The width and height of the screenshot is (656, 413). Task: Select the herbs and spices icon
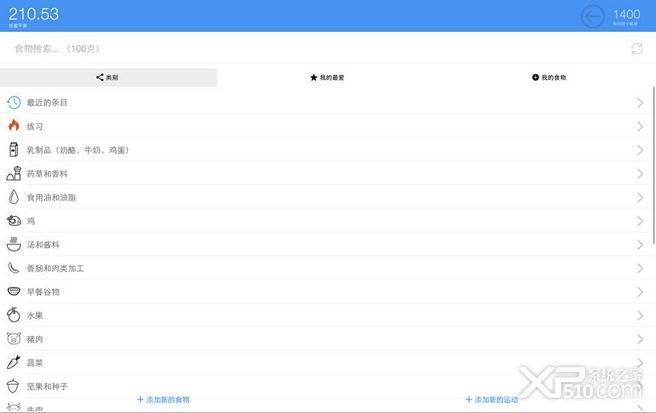(14, 173)
